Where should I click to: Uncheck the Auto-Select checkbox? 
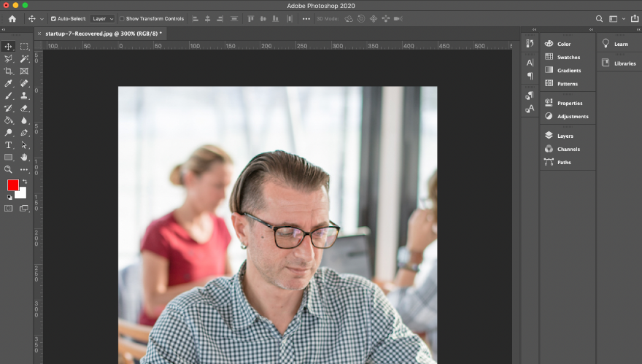(53, 18)
